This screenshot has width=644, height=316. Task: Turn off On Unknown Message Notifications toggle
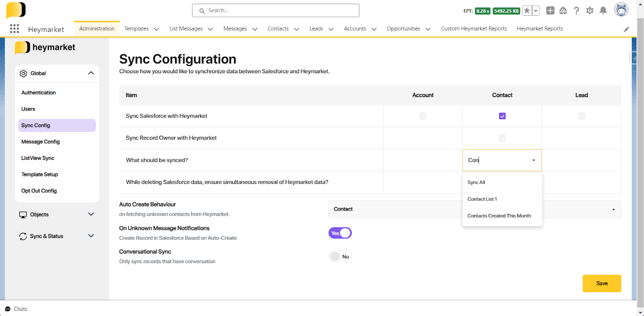[x=340, y=233]
